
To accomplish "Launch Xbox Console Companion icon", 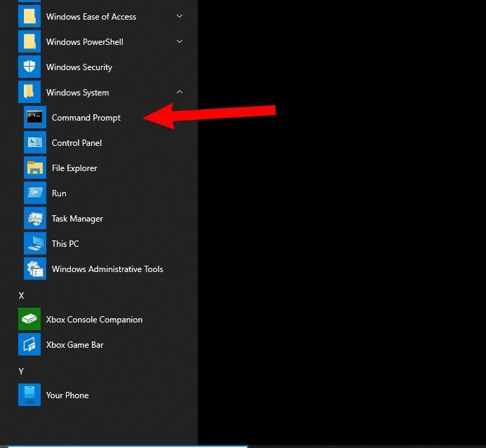I will 29,320.
